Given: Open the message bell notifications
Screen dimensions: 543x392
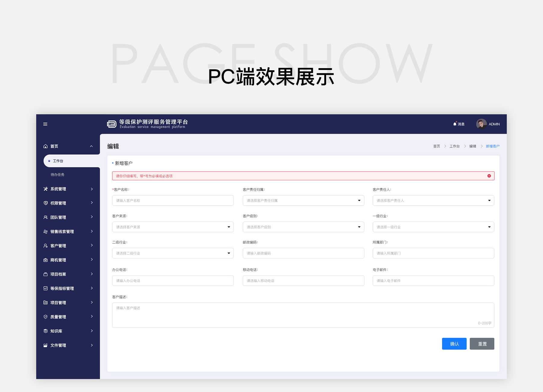Looking at the screenshot, I should click(455, 124).
